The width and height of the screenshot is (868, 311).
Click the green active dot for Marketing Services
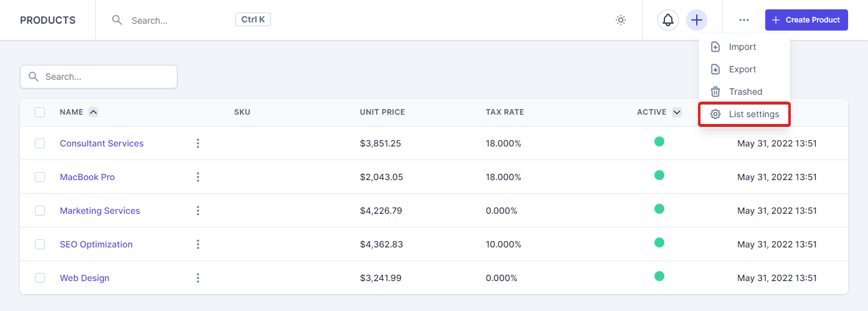tap(659, 209)
